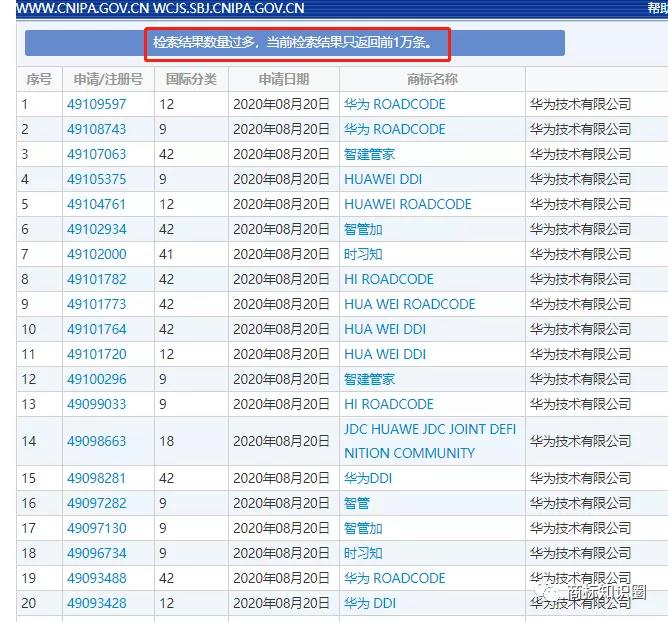Open application number 49096734
The image size is (668, 622).
tap(97, 553)
